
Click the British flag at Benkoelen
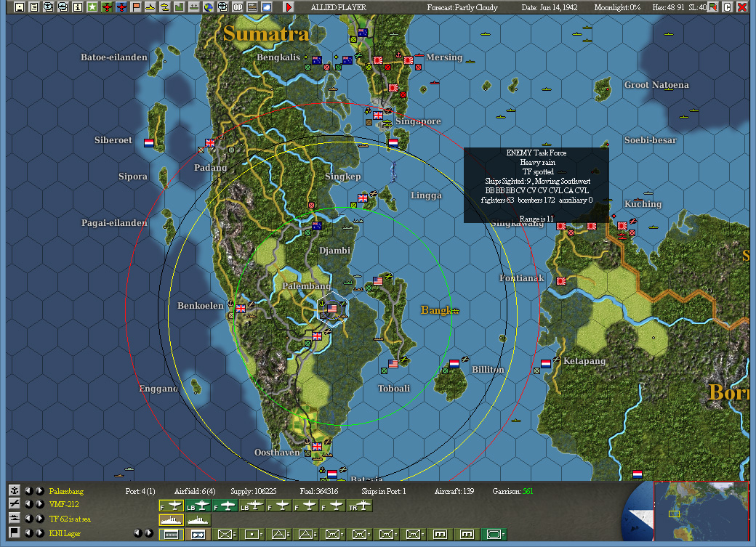(240, 309)
